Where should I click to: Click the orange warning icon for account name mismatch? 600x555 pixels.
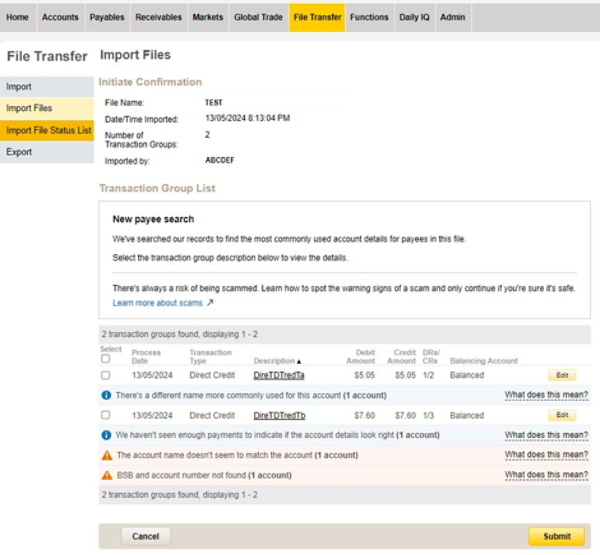pos(106,455)
